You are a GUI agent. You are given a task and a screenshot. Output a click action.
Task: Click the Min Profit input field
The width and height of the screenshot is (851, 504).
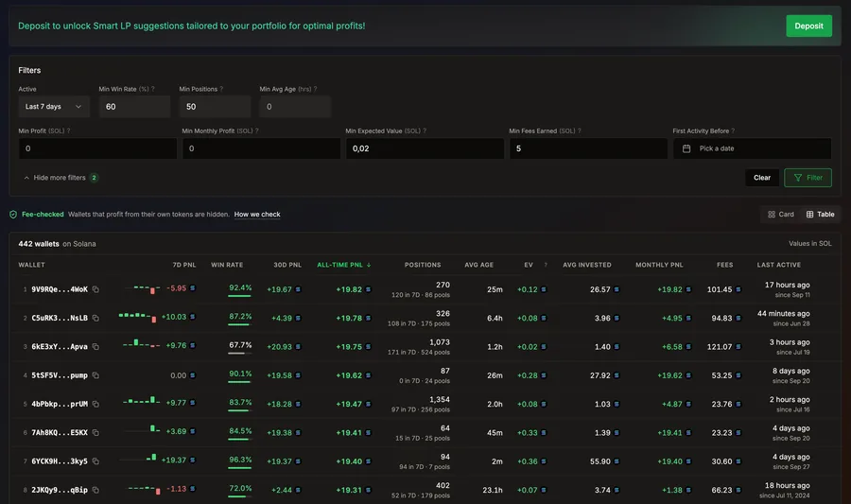click(97, 148)
